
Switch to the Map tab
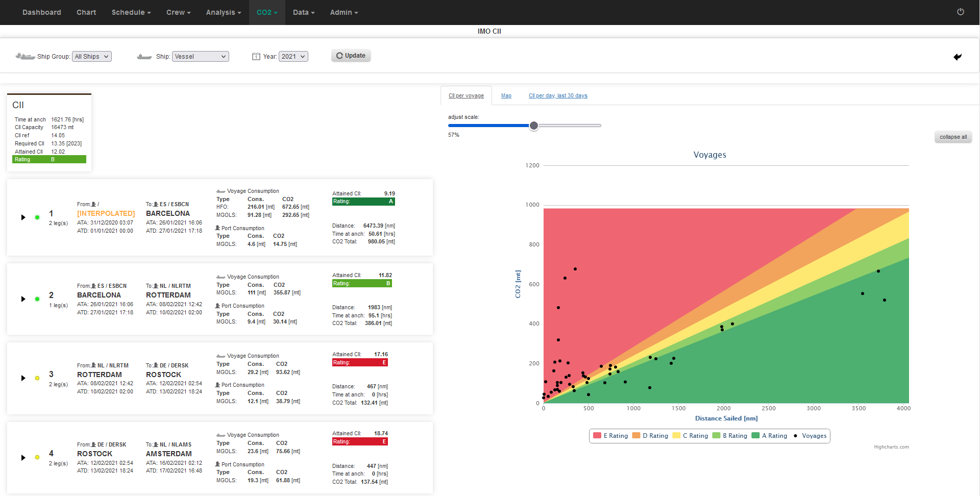tap(506, 95)
